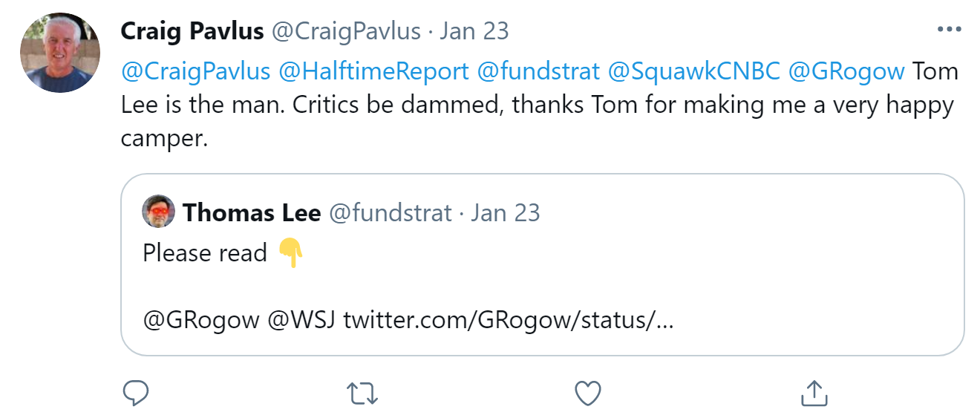Click the @CraigPavlus mention in tweet text

[195, 71]
